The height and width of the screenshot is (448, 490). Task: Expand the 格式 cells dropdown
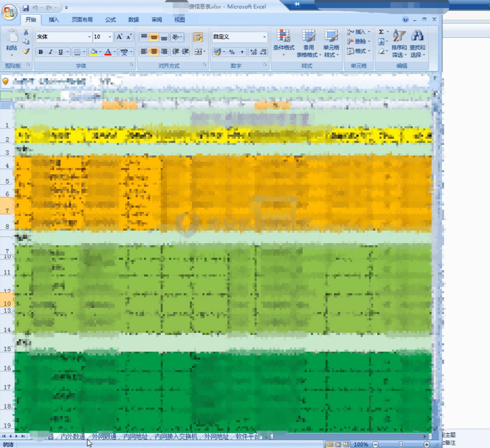pyautogui.click(x=369, y=51)
